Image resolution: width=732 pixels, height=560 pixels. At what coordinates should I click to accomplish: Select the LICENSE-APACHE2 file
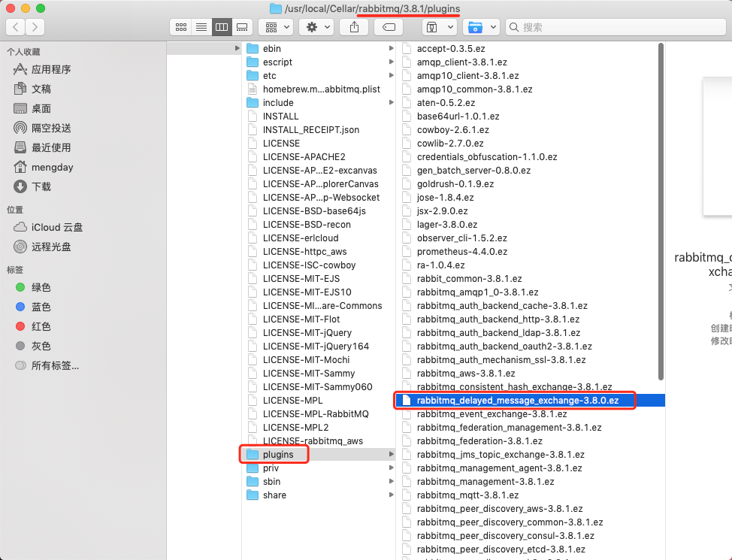tap(319, 157)
